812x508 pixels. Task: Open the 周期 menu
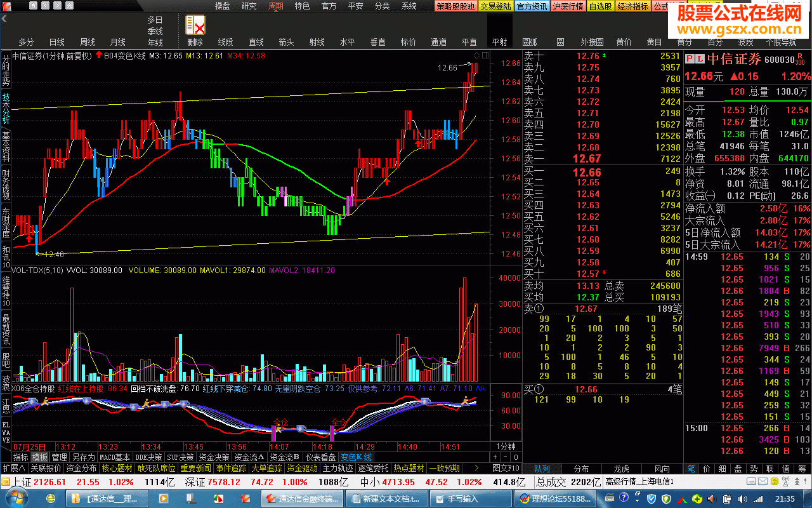[276, 6]
